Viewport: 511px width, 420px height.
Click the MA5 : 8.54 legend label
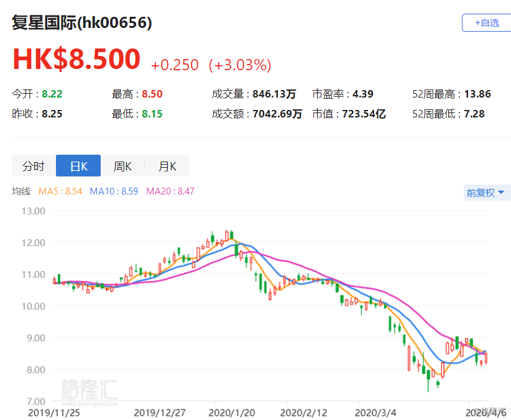[60, 191]
